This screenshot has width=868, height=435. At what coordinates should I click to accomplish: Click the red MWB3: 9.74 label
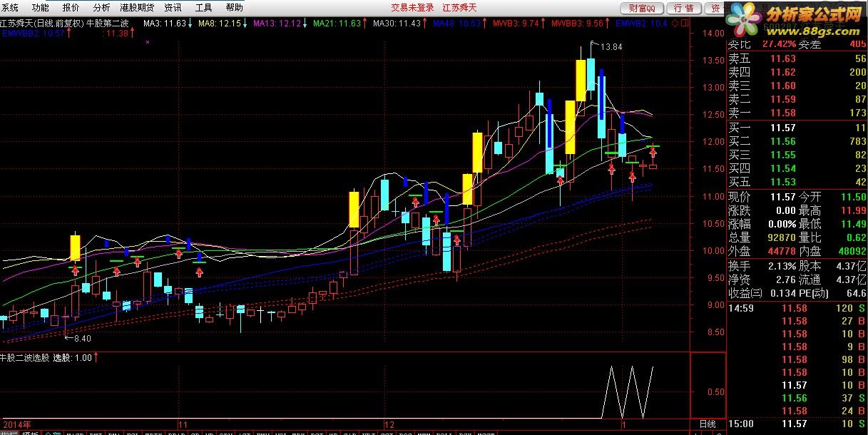pyautogui.click(x=515, y=24)
